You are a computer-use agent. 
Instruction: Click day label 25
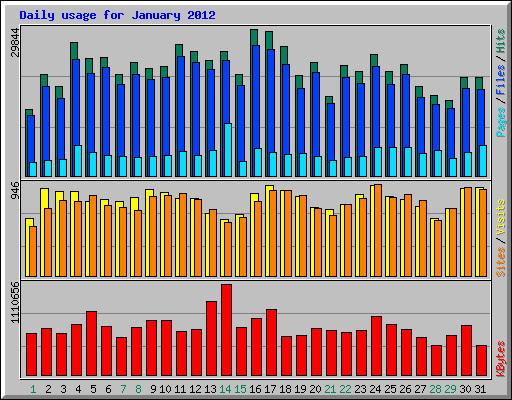pyautogui.click(x=390, y=389)
